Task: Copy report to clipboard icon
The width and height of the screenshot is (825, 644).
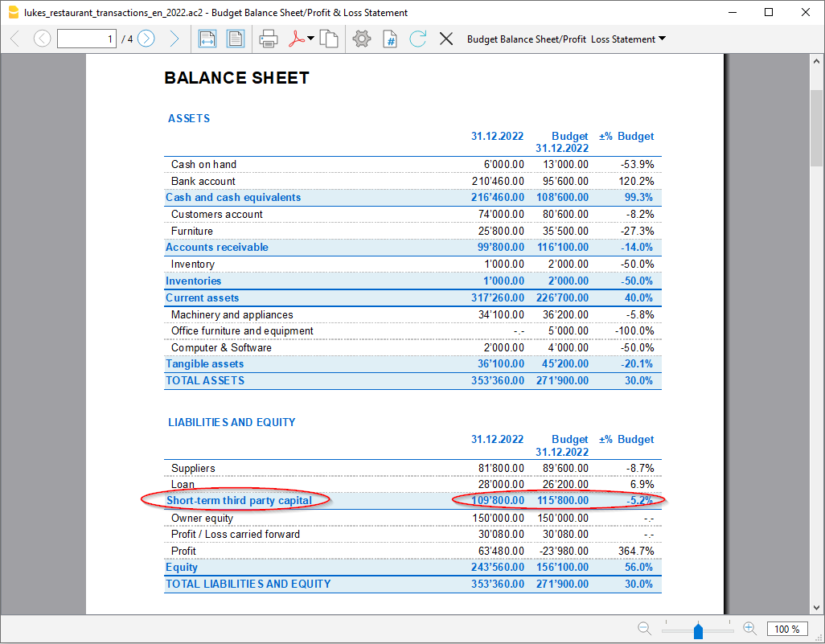Action: click(x=328, y=39)
